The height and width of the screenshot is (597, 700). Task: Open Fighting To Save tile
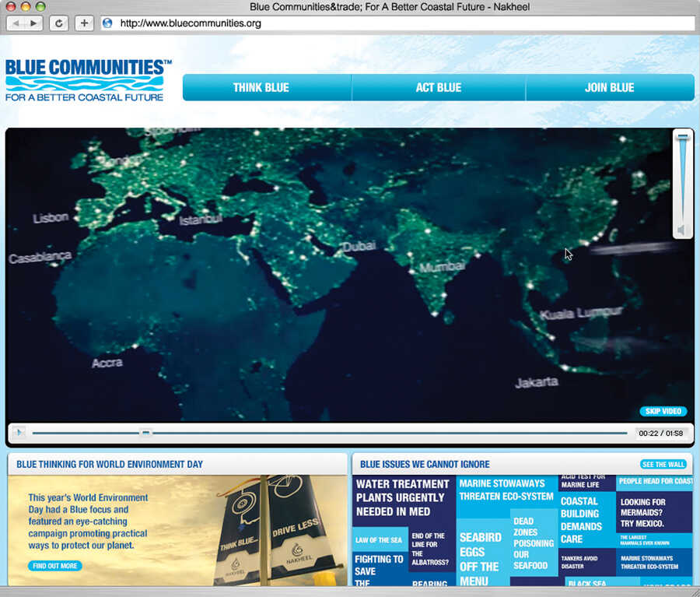(380, 569)
